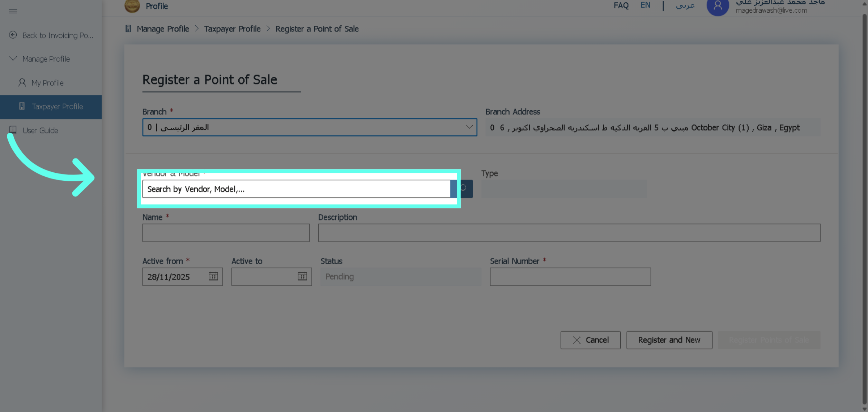The height and width of the screenshot is (412, 868).
Task: Select Taxpayer Profile in sidebar
Action: pyautogui.click(x=57, y=107)
